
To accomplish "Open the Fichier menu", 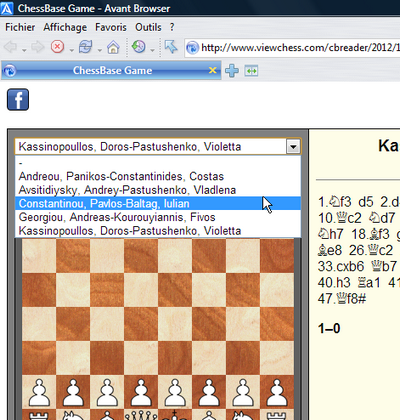I will [x=20, y=27].
